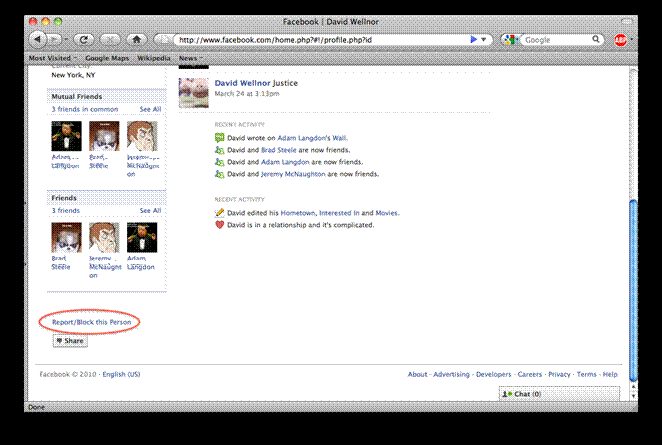Stop loading with the X toolbar button
Viewport: 662px width, 445px height.
(110, 40)
